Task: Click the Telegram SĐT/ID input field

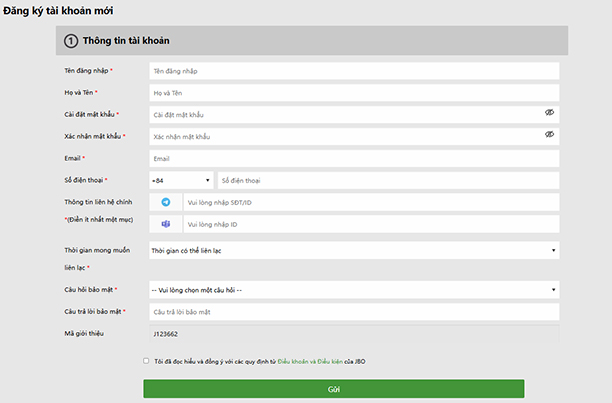Action: (x=370, y=202)
